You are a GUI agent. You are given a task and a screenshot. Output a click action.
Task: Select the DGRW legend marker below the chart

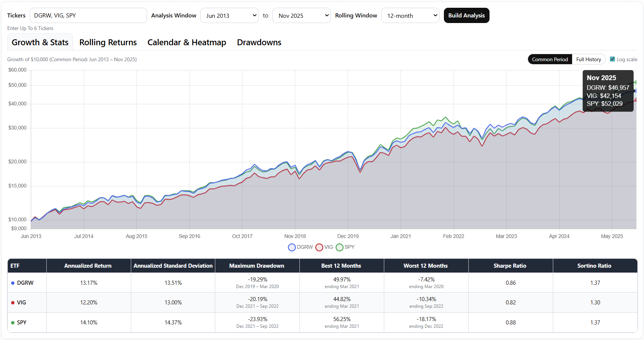292,247
